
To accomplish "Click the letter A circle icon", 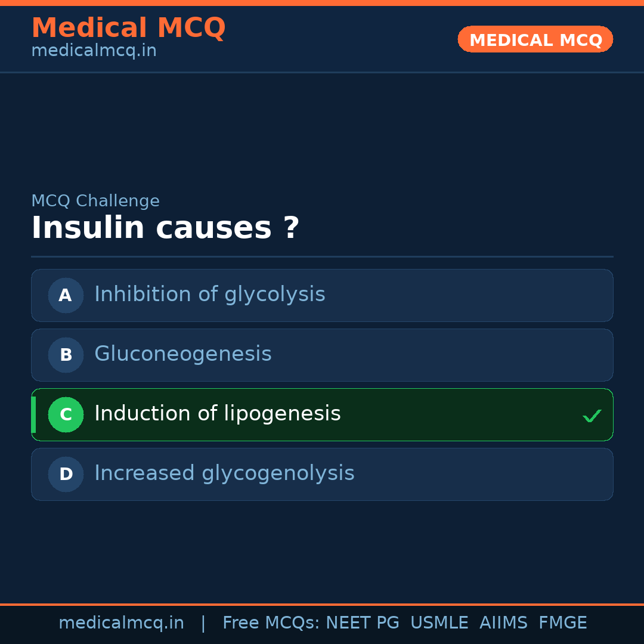I will click(66, 295).
